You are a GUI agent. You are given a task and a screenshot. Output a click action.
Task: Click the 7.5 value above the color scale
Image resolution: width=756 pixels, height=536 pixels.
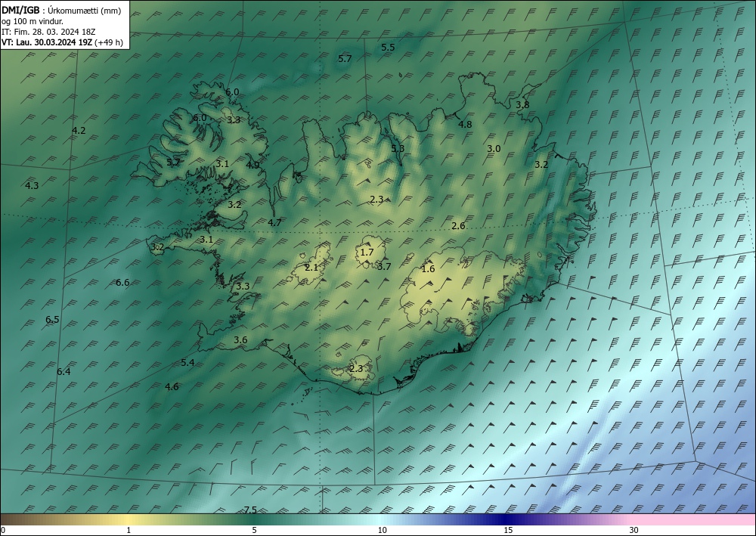point(250,510)
